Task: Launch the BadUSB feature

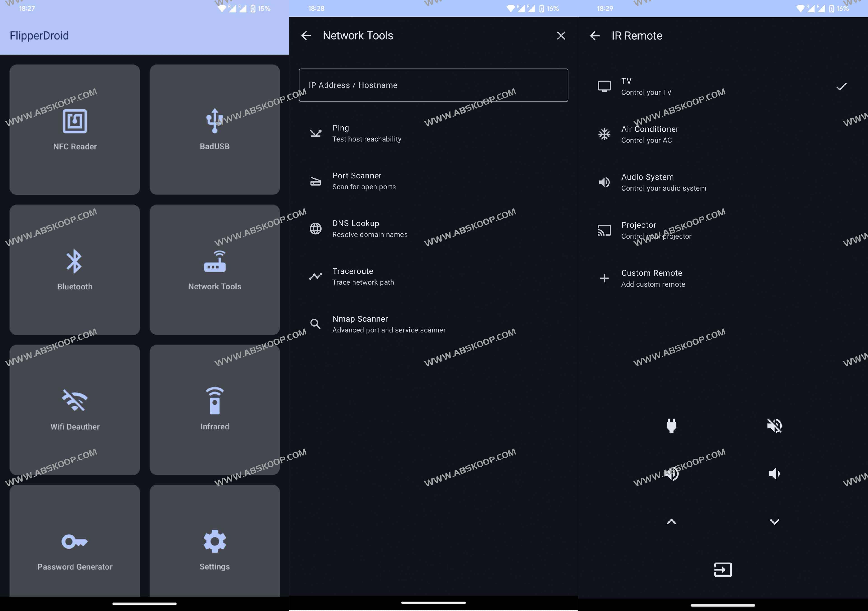Action: pos(214,129)
